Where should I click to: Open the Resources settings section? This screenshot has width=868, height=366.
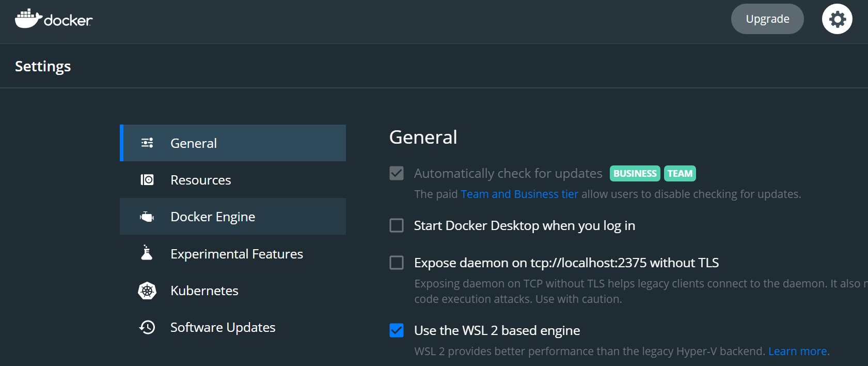(201, 180)
